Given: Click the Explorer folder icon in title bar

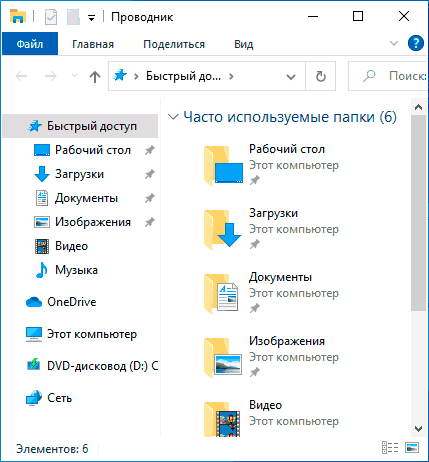Looking at the screenshot, I should pos(18,16).
